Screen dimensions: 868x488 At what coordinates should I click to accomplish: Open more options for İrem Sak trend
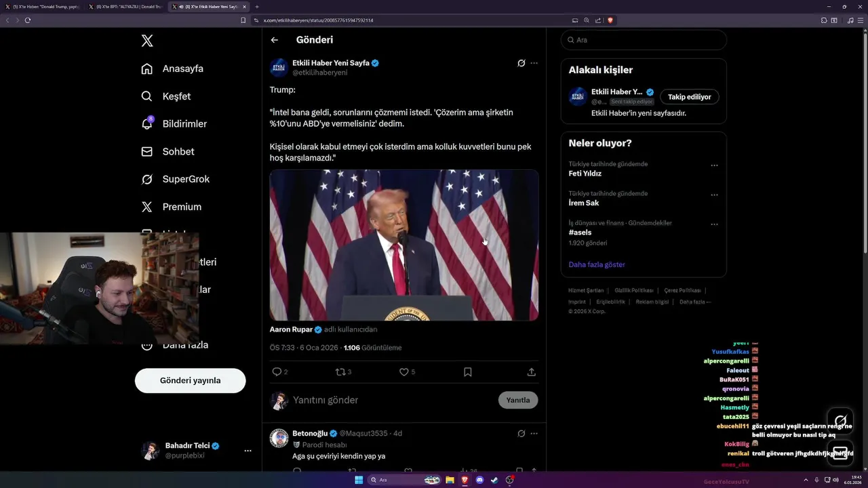point(714,195)
